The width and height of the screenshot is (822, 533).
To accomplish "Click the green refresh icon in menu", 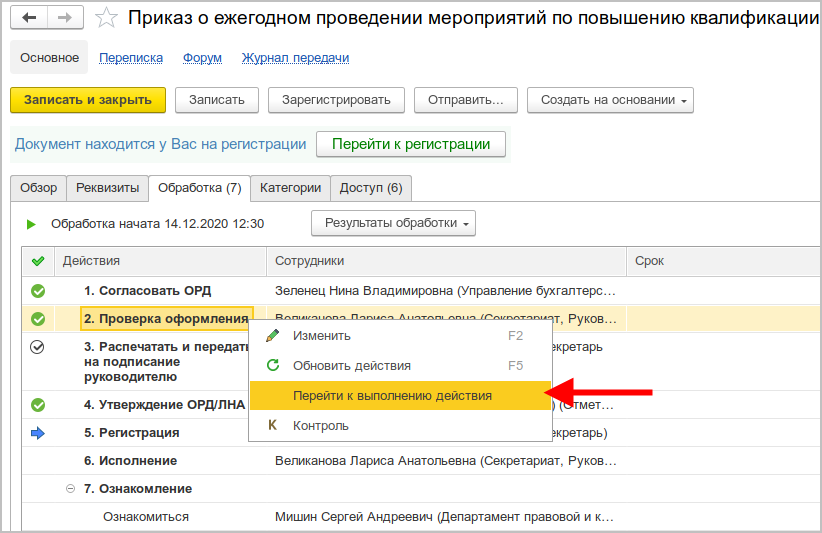I will (x=272, y=366).
